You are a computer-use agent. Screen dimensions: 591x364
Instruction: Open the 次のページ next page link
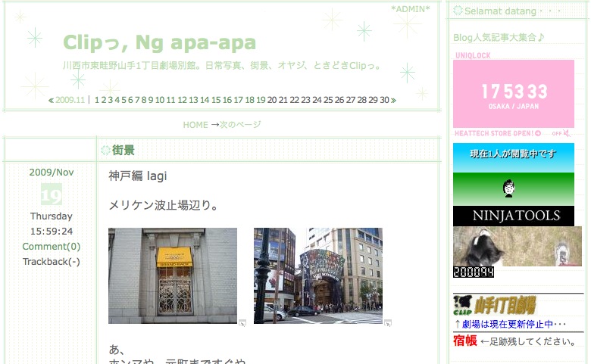pyautogui.click(x=240, y=125)
